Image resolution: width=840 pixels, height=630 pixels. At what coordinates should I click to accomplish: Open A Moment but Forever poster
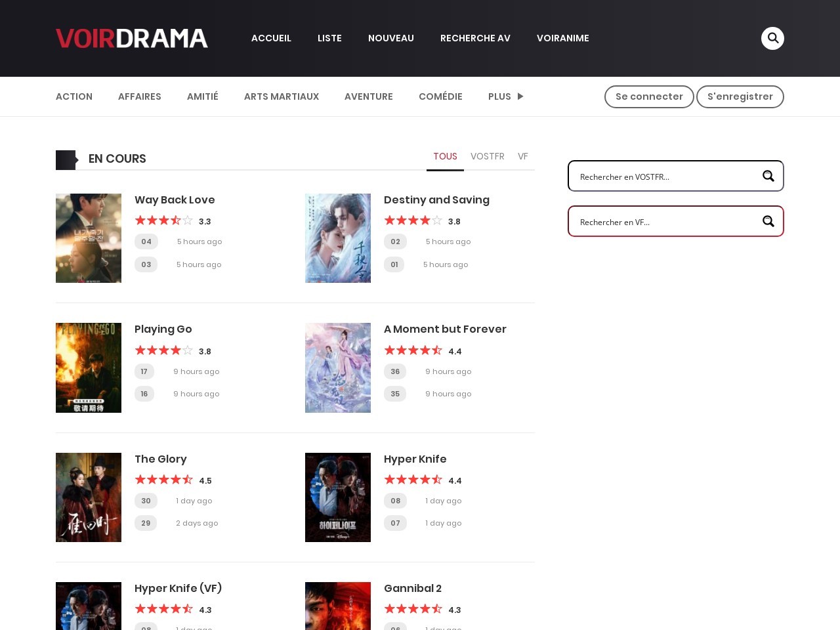coord(338,367)
